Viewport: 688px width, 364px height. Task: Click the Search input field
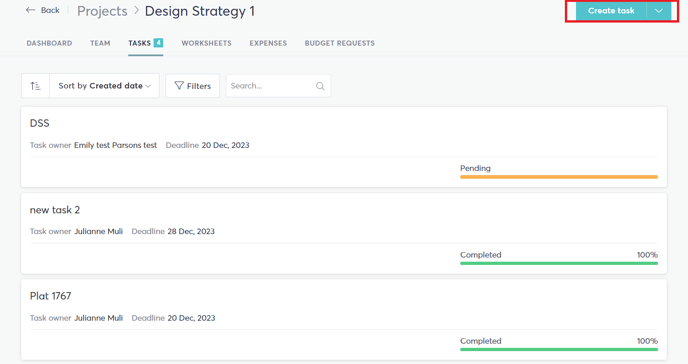point(278,86)
